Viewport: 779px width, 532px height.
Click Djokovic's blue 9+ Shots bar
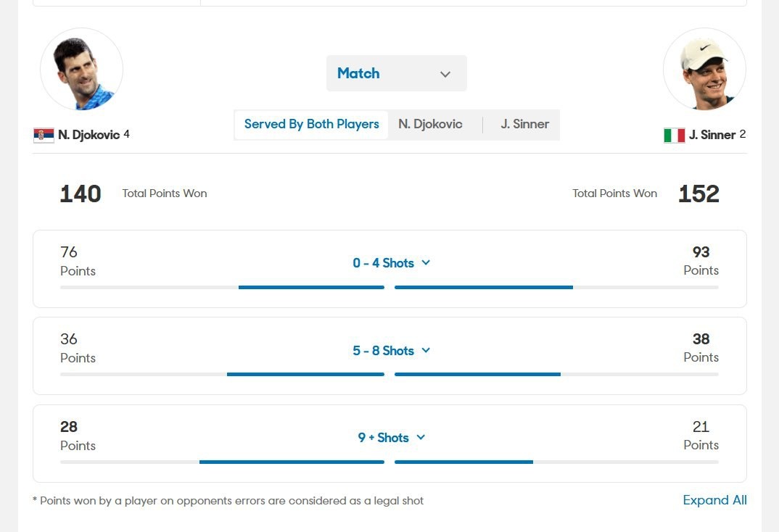[x=292, y=462]
